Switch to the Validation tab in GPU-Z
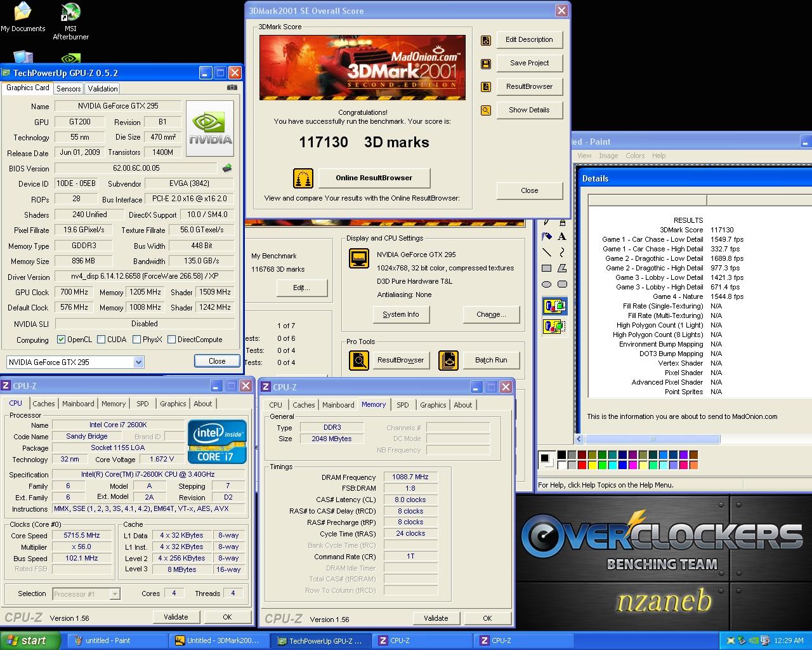The width and height of the screenshot is (812, 650). pos(102,89)
